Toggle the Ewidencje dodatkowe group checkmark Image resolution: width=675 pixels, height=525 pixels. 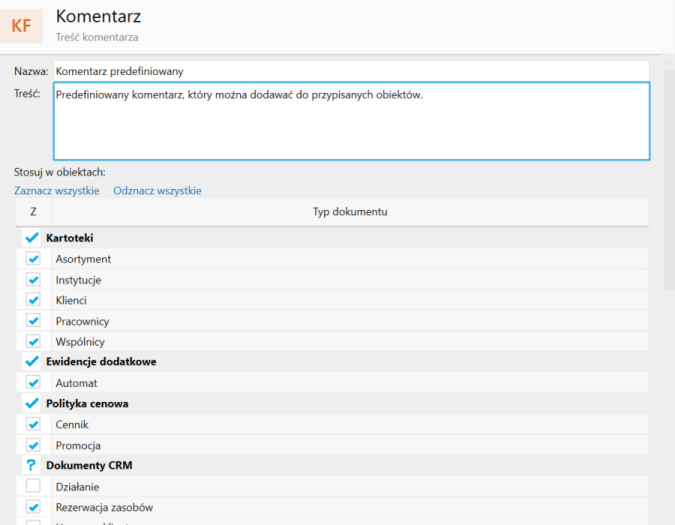[32, 362]
